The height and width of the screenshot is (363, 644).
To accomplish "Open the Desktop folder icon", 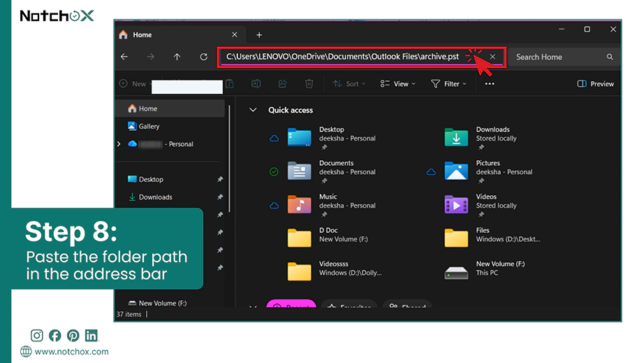I will pos(300,137).
